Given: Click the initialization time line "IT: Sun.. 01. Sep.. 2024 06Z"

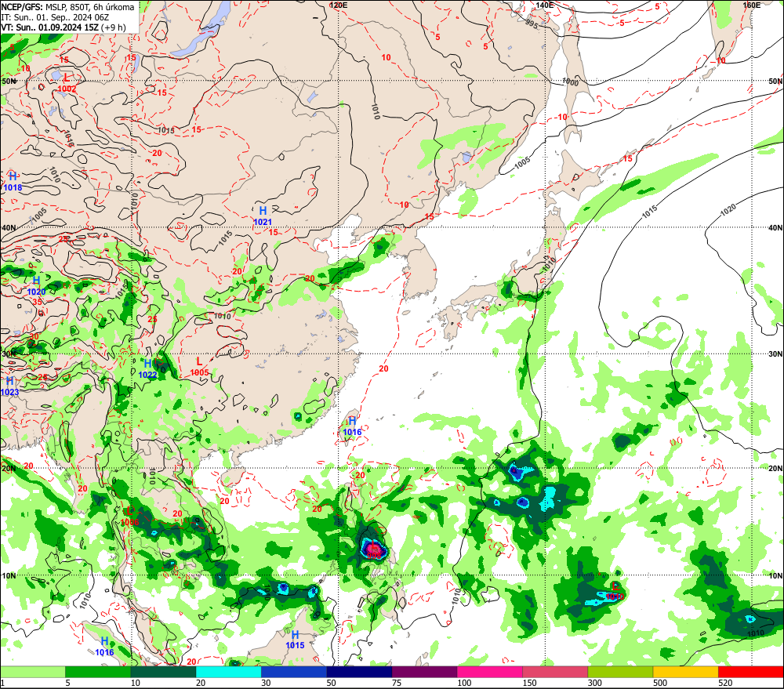Looking at the screenshot, I should tap(55, 17).
